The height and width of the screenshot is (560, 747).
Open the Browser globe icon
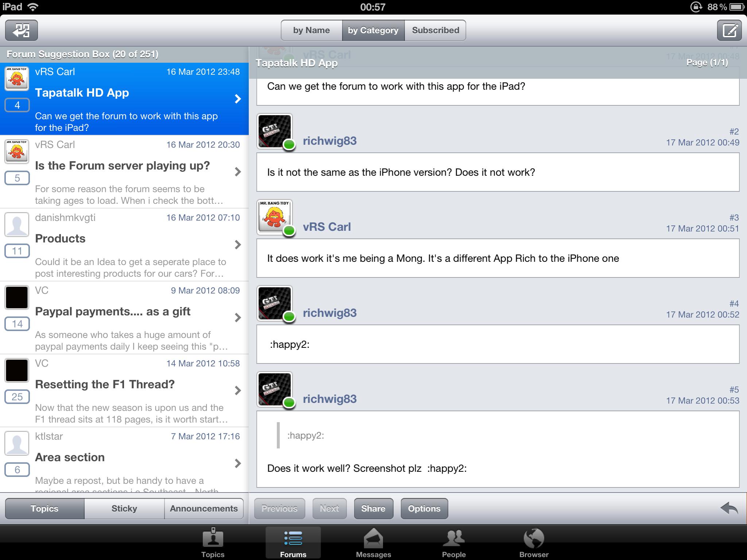pyautogui.click(x=534, y=542)
